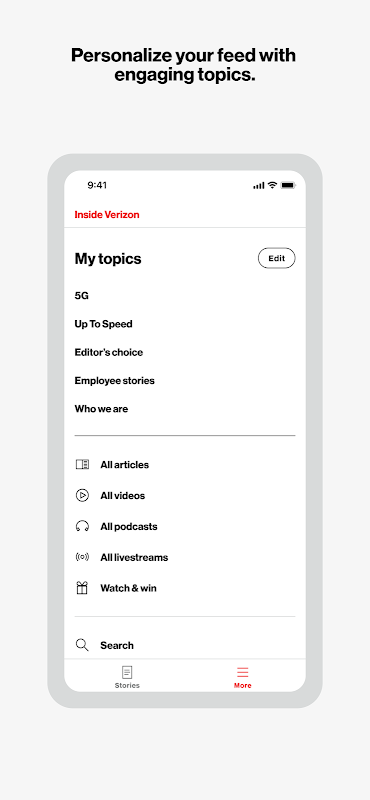Select the Up To Speed topic
The height and width of the screenshot is (800, 370).
tap(104, 324)
